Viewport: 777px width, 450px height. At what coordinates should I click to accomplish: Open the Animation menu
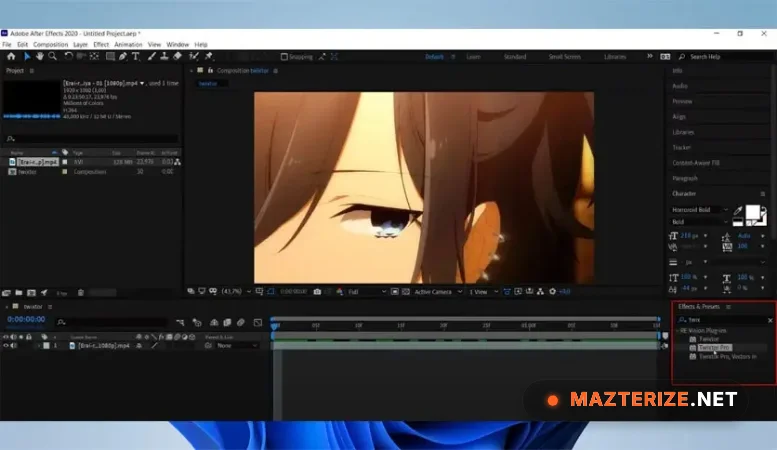128,45
